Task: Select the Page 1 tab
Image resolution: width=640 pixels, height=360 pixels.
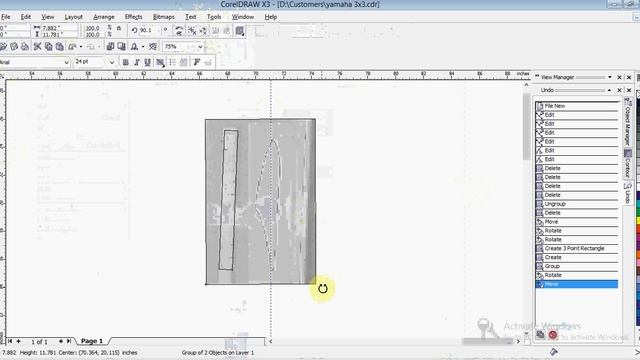Action: (x=92, y=341)
